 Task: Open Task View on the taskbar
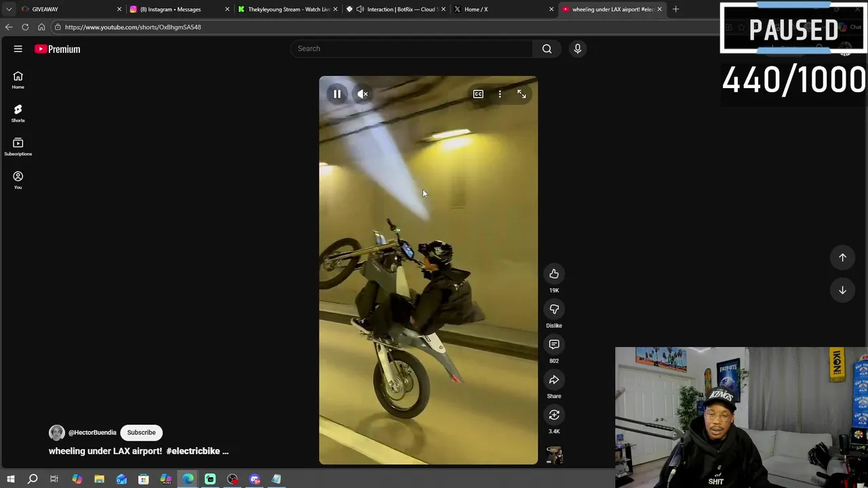tap(54, 479)
